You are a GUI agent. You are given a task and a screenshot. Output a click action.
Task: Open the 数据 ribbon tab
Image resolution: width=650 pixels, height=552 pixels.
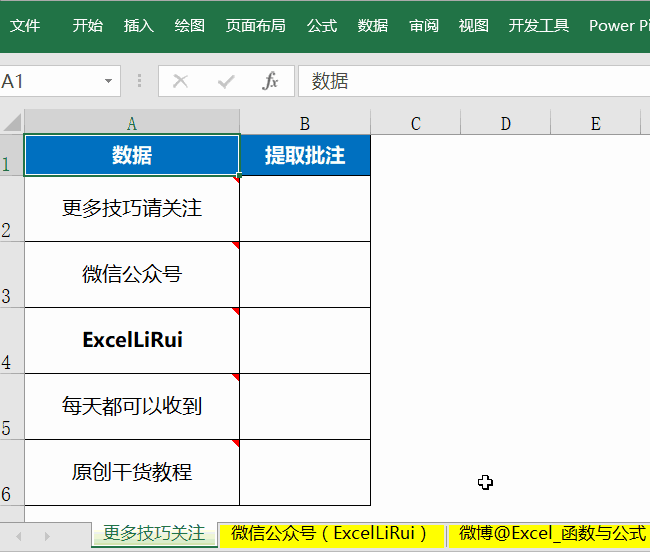pos(373,26)
